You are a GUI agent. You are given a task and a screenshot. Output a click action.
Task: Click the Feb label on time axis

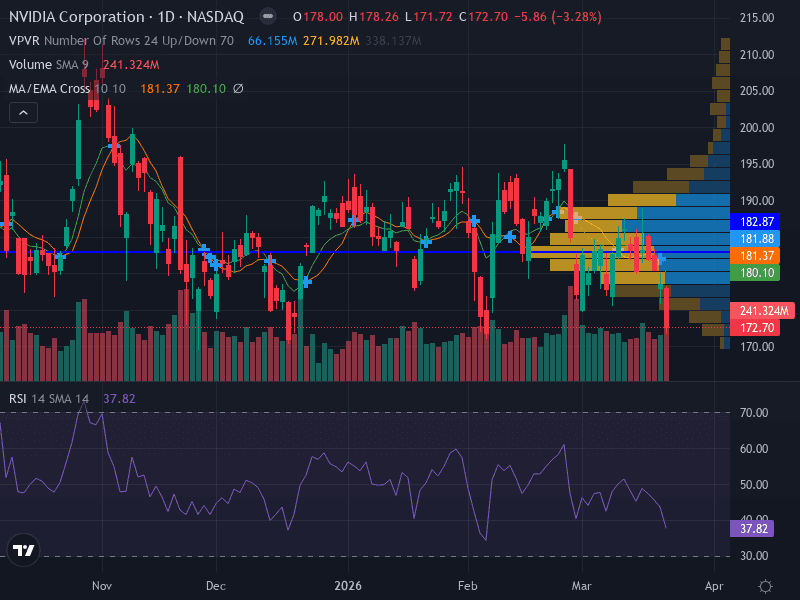[x=468, y=586]
